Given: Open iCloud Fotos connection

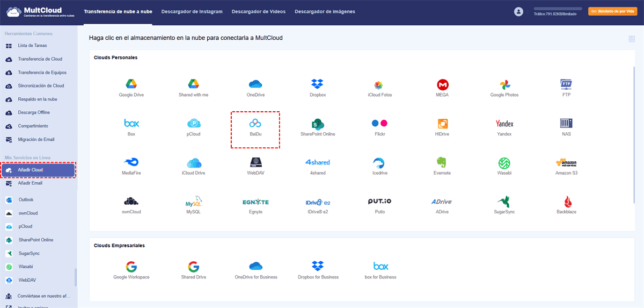Looking at the screenshot, I should click(x=379, y=88).
